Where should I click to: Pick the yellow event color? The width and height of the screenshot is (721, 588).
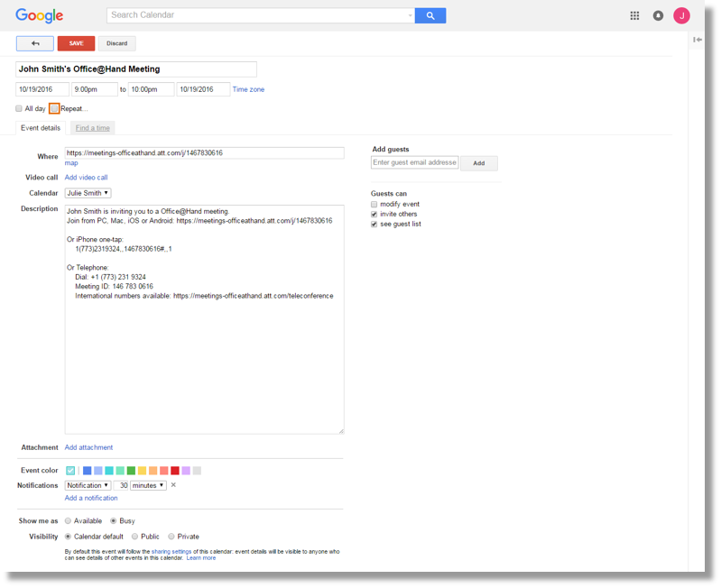click(x=142, y=471)
